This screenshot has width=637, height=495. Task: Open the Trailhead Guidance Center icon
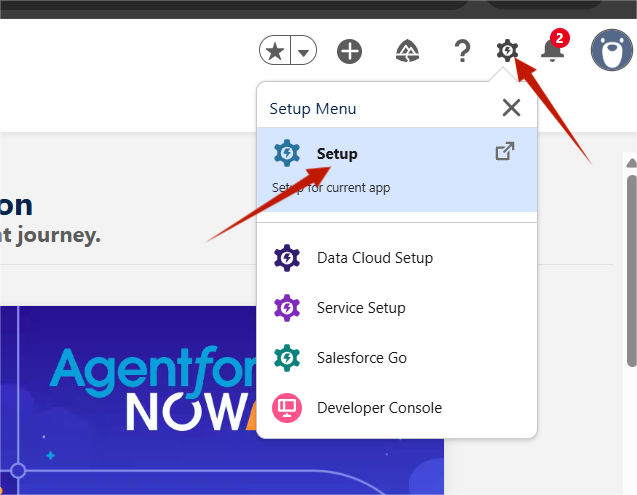point(407,51)
